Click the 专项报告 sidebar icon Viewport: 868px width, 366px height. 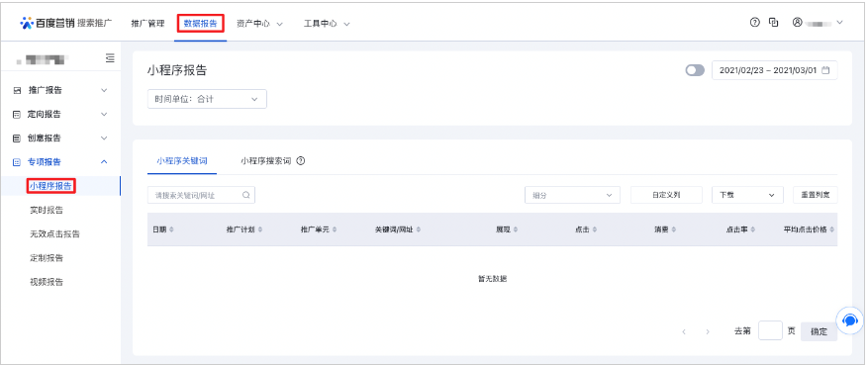pos(17,162)
